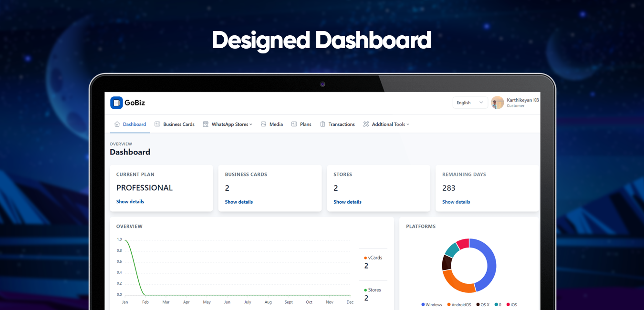Show details for Remaining Days

pyautogui.click(x=456, y=202)
